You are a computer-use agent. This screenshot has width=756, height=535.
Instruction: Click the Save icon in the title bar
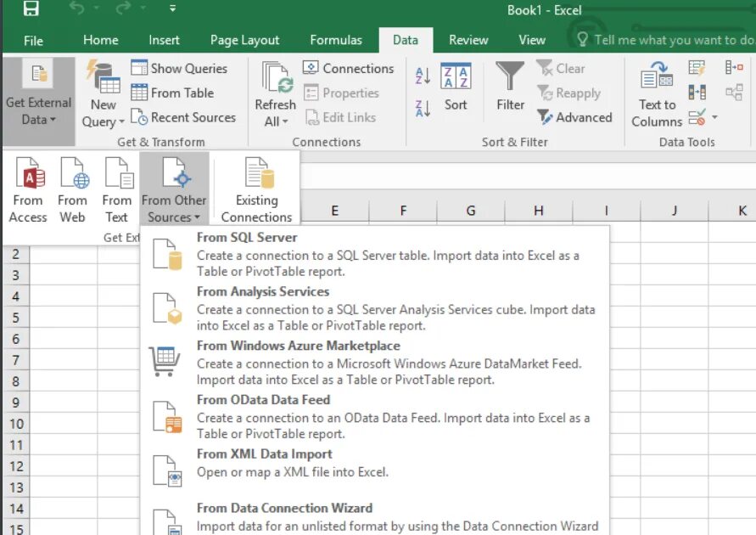coord(31,8)
